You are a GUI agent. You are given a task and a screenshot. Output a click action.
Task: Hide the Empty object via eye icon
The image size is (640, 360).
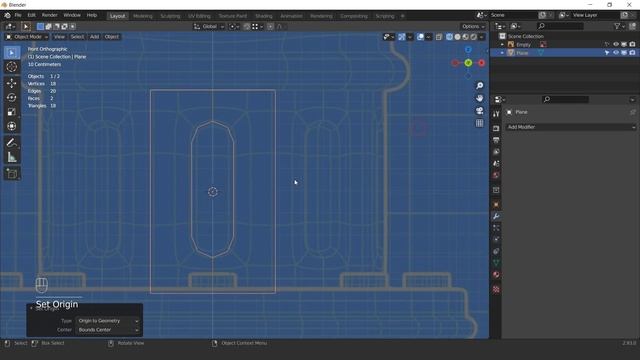click(x=616, y=44)
